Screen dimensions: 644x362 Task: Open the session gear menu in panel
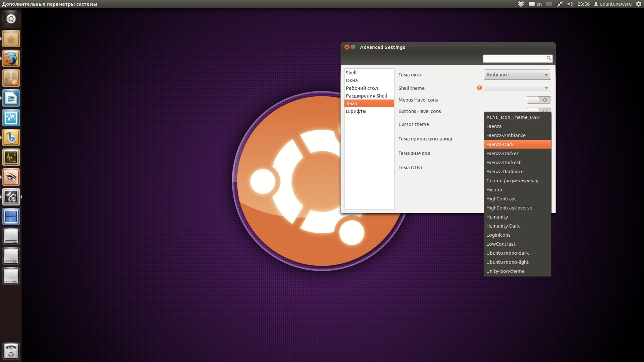pos(639,4)
